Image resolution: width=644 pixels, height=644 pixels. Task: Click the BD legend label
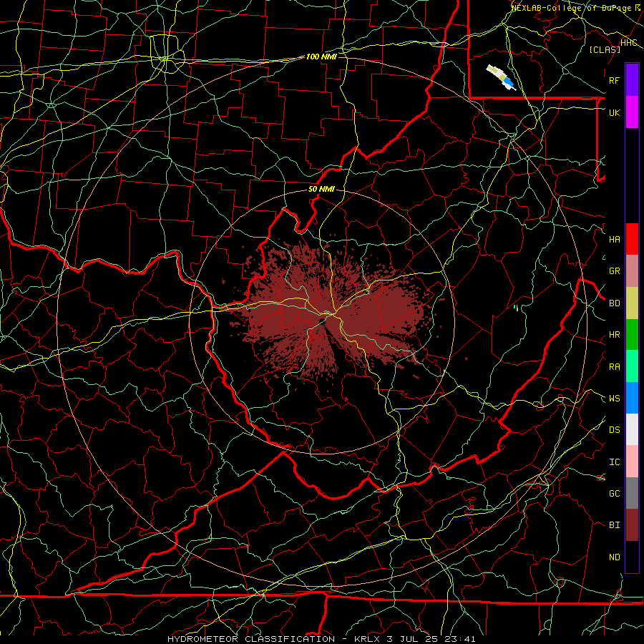pos(614,303)
